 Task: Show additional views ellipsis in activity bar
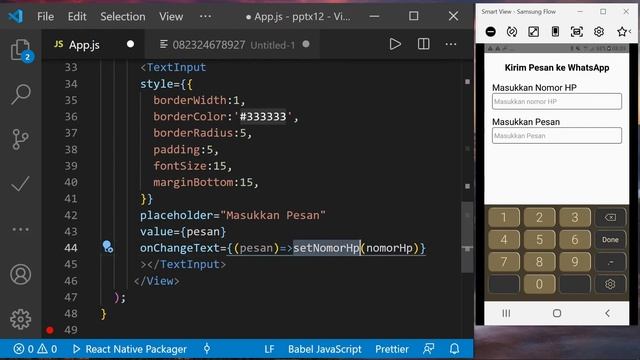(x=20, y=229)
